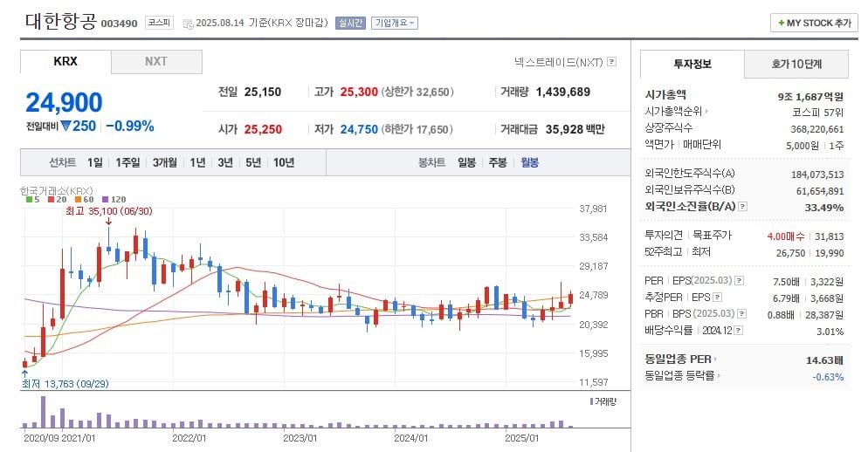Click the 거래량 value 1,439,689
The image size is (868, 452).
[563, 92]
